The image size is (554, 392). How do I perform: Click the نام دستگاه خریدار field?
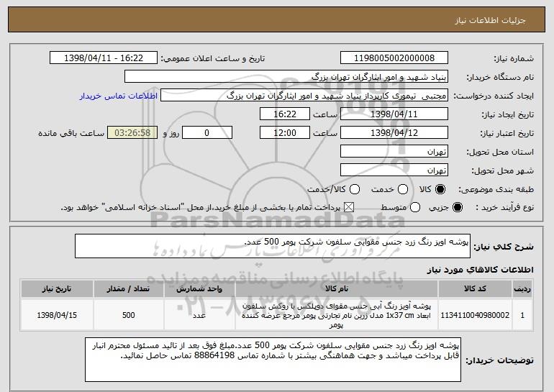point(286,77)
